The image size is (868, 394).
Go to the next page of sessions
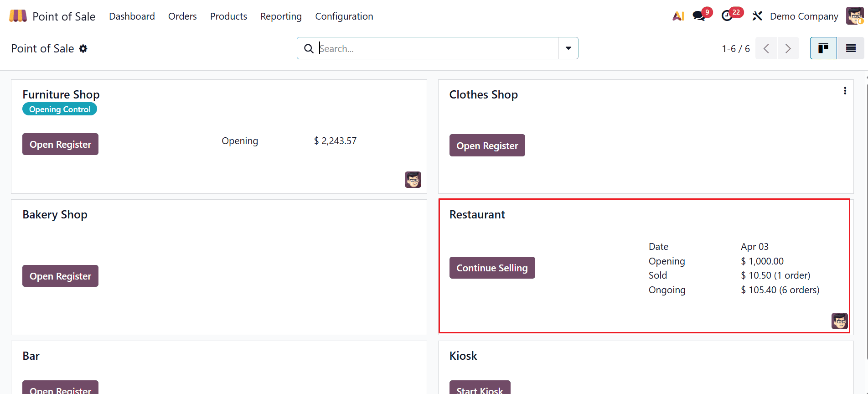coord(788,48)
